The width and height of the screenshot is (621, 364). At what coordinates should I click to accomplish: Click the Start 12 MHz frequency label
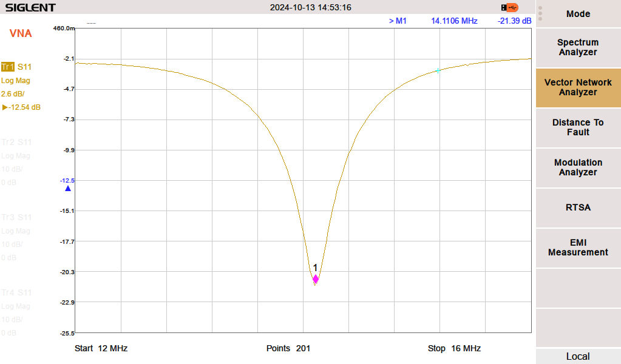pos(101,348)
